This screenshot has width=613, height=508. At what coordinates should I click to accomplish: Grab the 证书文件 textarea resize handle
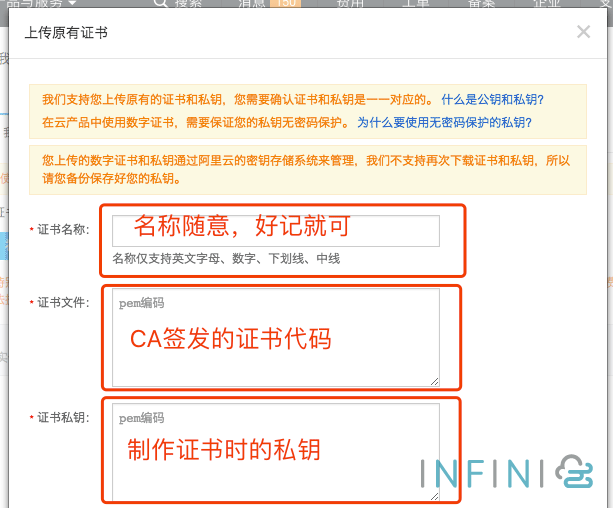[434, 382]
